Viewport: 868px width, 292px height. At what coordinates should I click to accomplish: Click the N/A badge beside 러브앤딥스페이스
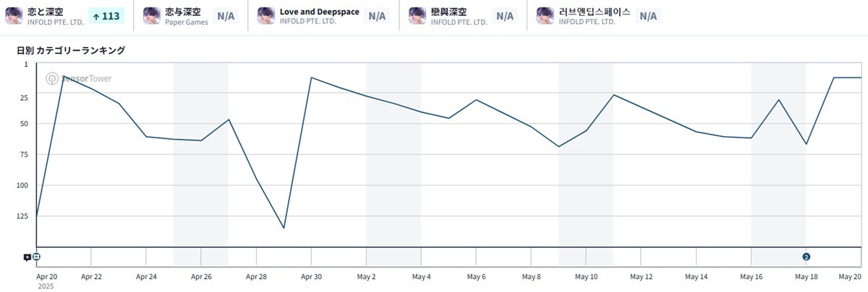click(648, 16)
